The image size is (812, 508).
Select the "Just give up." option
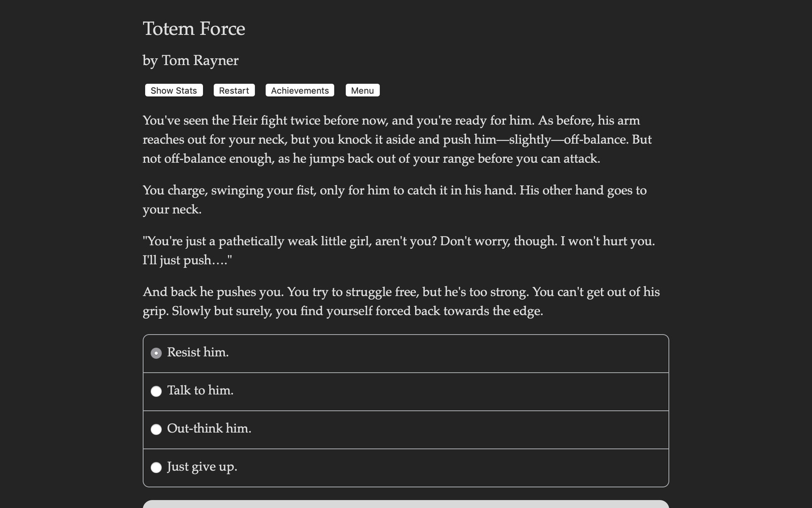click(x=156, y=467)
